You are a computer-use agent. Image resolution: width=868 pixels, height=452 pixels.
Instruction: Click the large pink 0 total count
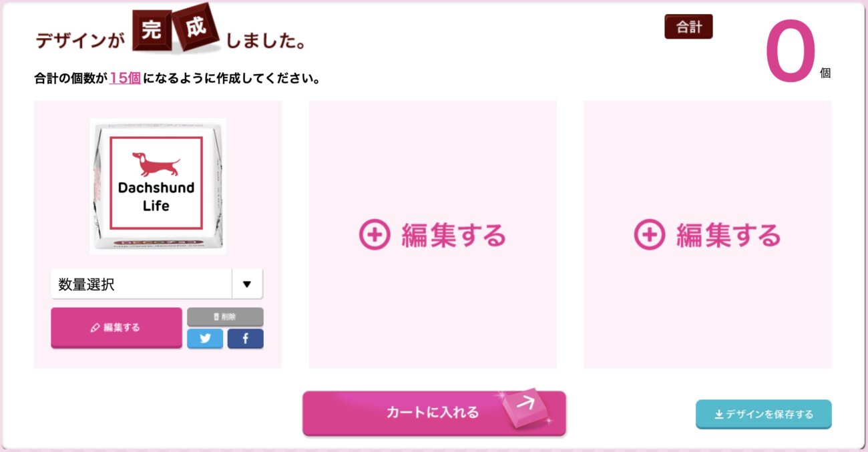coord(791,52)
